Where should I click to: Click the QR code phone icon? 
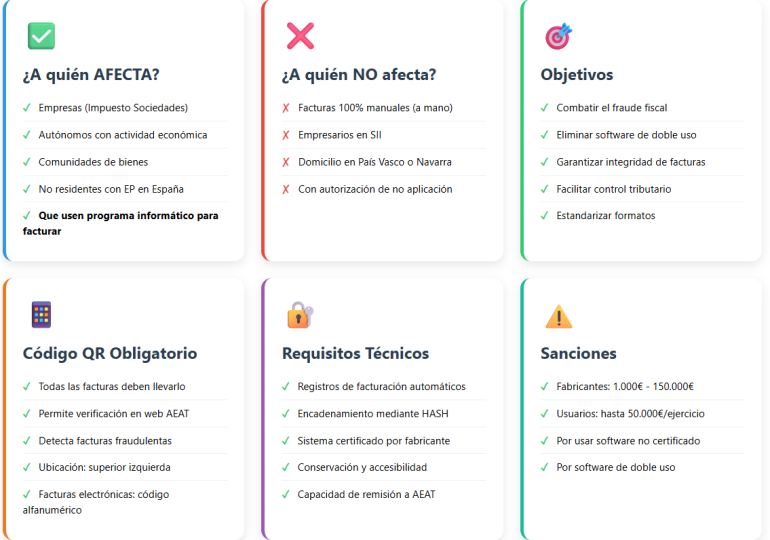point(41,315)
